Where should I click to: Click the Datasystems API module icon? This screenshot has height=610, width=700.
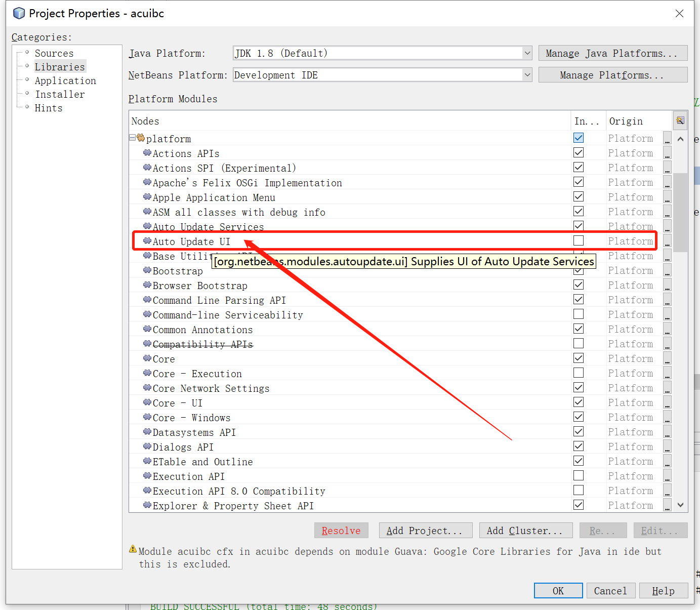[147, 432]
